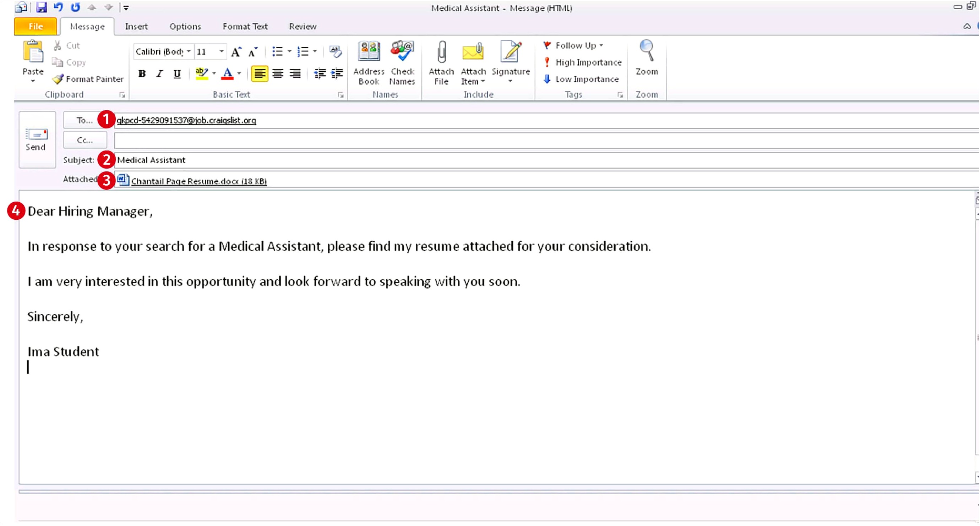Select the Insert ribbon tab
The height and width of the screenshot is (526, 980).
tap(136, 26)
